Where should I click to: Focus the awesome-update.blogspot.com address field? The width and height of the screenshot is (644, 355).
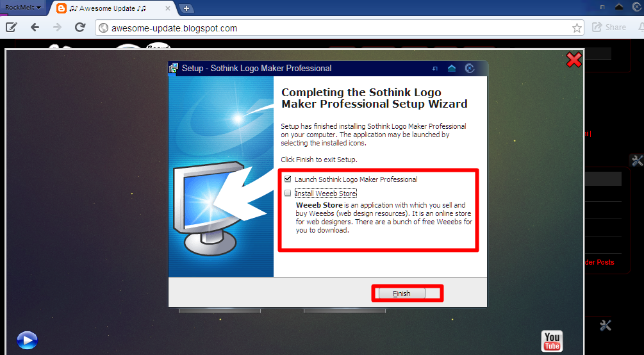339,28
